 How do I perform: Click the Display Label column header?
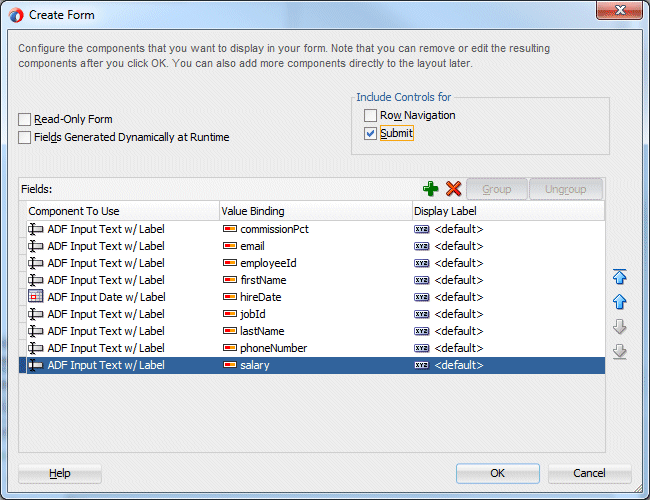coord(509,211)
